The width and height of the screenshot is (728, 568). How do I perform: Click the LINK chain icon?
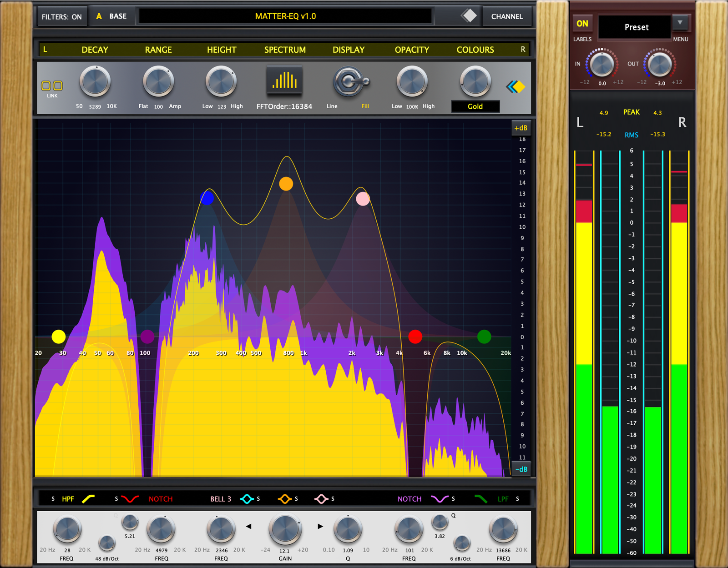[x=52, y=86]
